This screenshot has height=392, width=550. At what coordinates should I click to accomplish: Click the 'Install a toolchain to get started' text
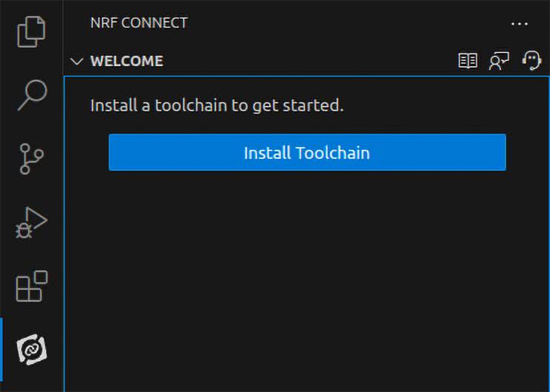(217, 105)
